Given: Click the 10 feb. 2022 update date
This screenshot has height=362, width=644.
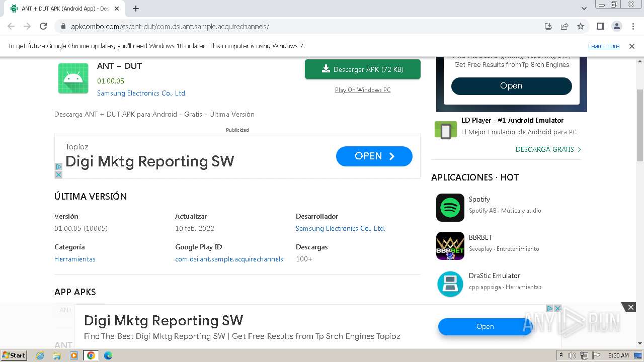Looking at the screenshot, I should pyautogui.click(x=195, y=228).
